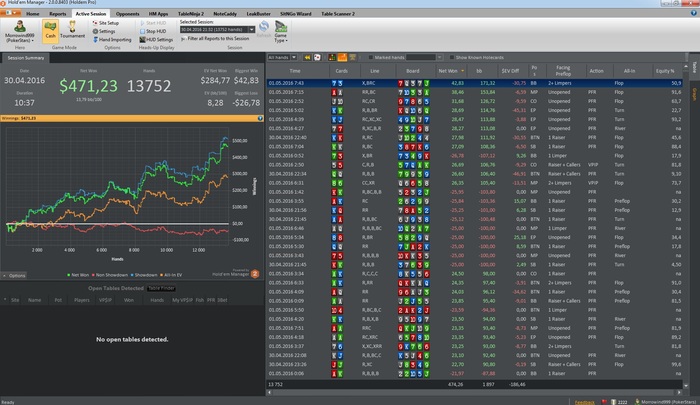Open the Selected Session dropdown

(x=251, y=29)
